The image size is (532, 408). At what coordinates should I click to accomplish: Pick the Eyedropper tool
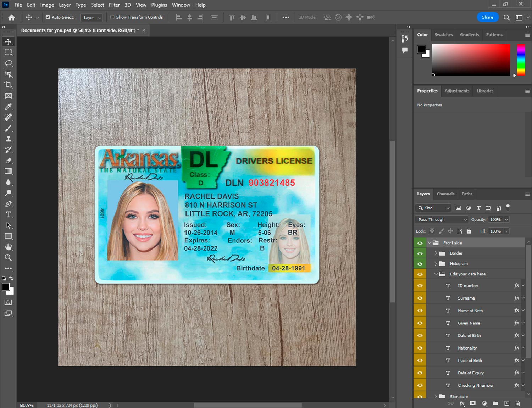(9, 106)
